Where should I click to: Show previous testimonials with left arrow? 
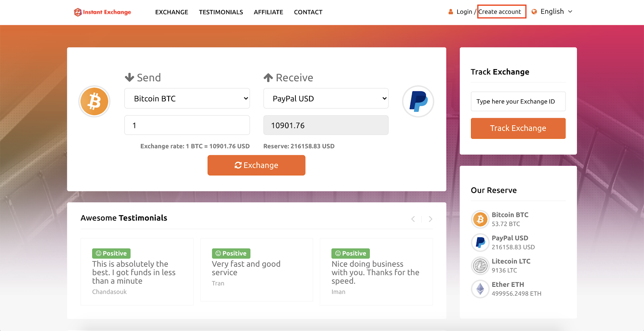[x=413, y=219]
